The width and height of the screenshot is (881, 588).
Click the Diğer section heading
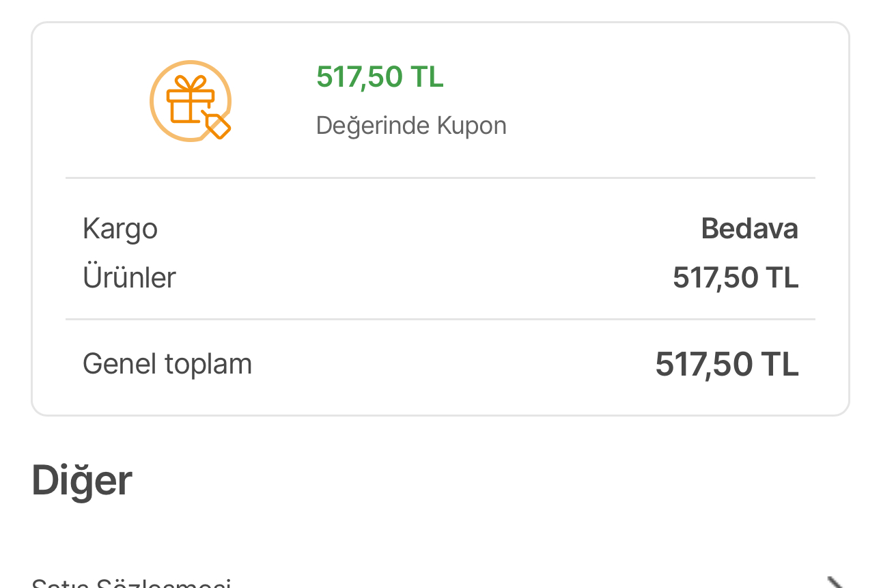click(82, 481)
